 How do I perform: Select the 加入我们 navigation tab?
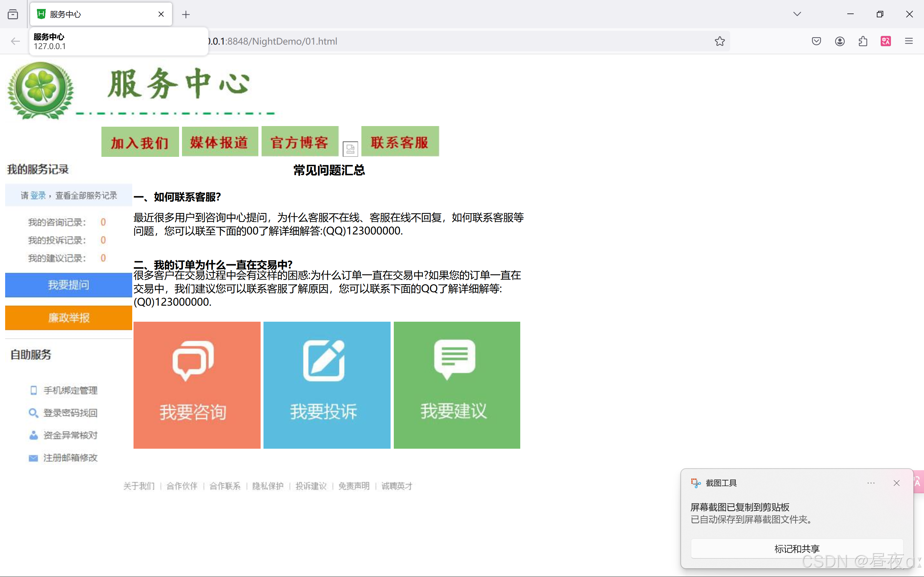[140, 142]
